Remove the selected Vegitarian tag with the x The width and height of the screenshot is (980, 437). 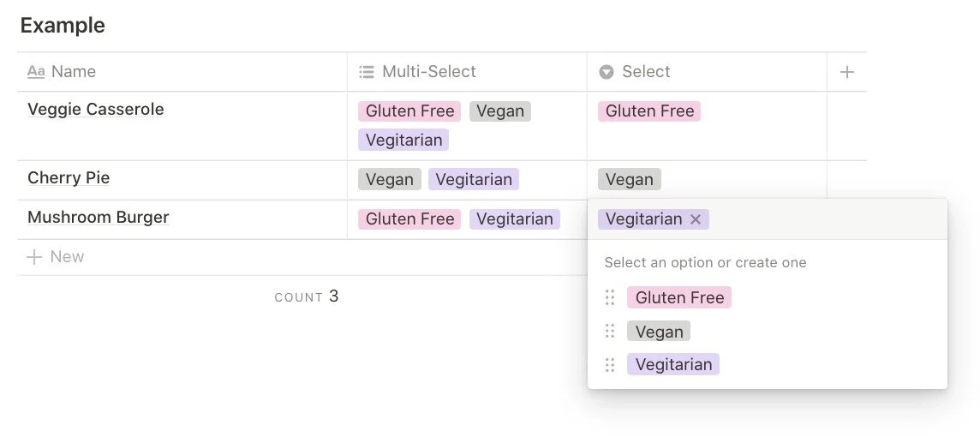coord(696,218)
